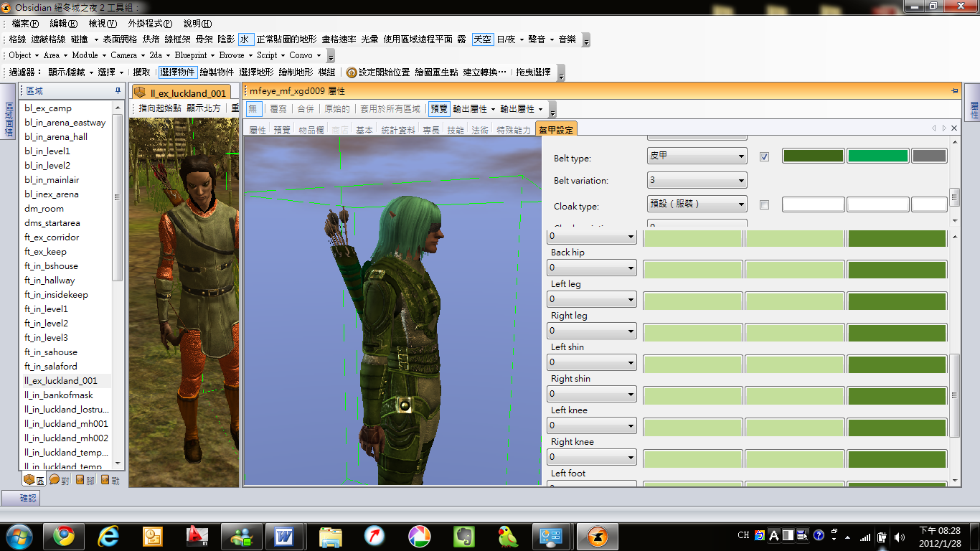The height and width of the screenshot is (551, 980).
Task: Launch Internet Explorer from the taskbar
Action: [109, 536]
